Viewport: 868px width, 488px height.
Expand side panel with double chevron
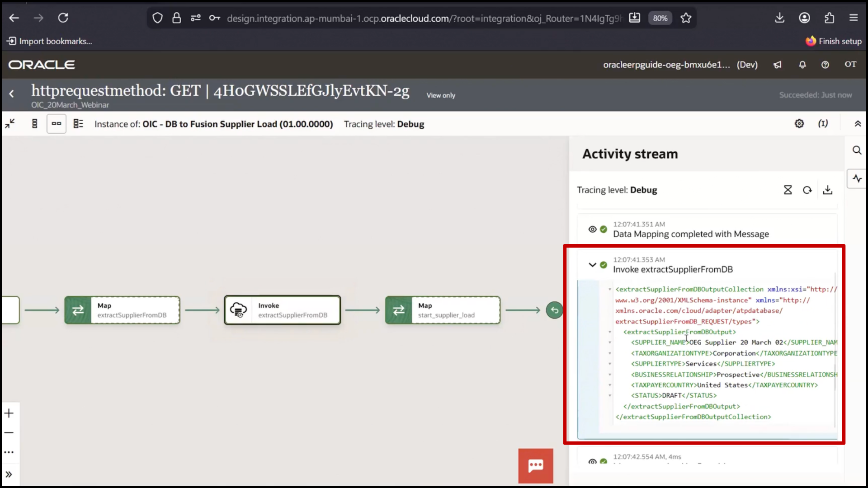click(9, 474)
